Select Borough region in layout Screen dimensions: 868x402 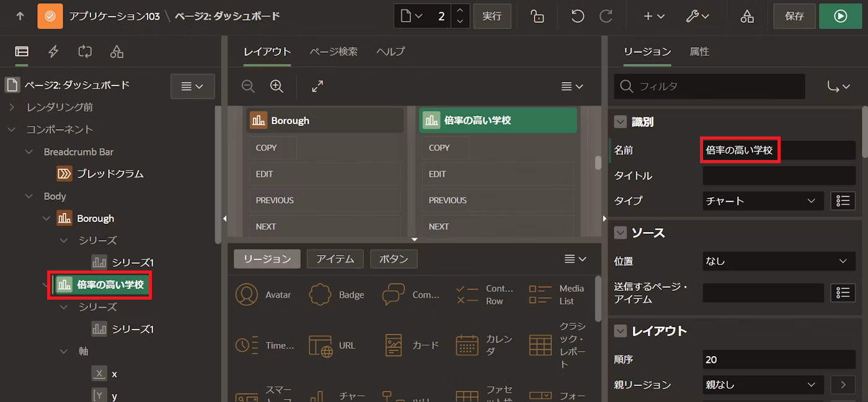325,120
